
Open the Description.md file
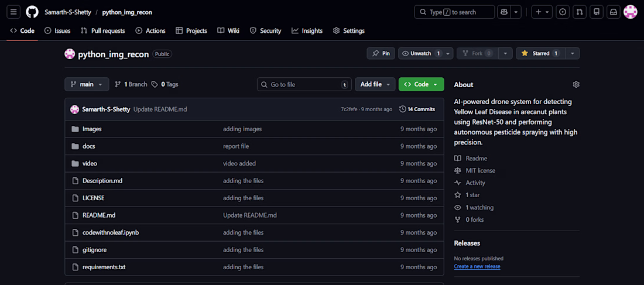click(x=102, y=181)
